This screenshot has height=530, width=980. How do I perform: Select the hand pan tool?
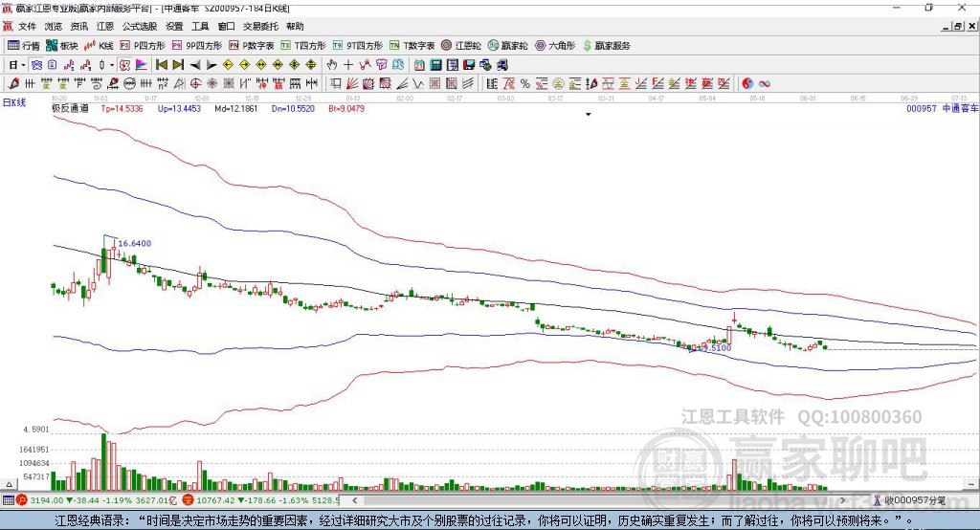tap(332, 65)
